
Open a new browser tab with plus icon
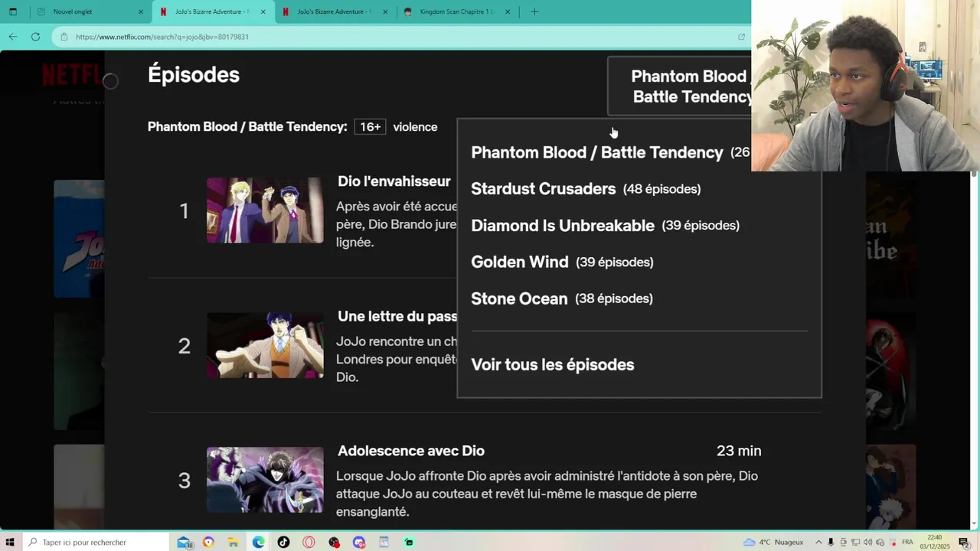click(x=534, y=11)
